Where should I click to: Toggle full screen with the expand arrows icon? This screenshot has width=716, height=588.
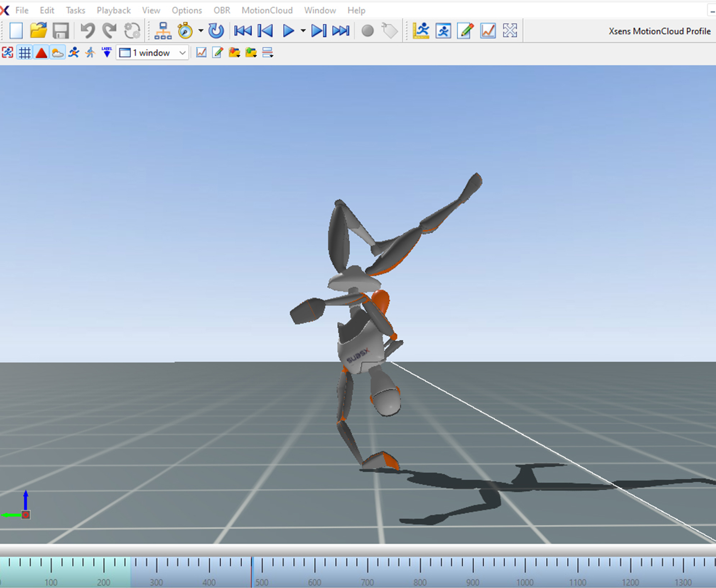(510, 31)
